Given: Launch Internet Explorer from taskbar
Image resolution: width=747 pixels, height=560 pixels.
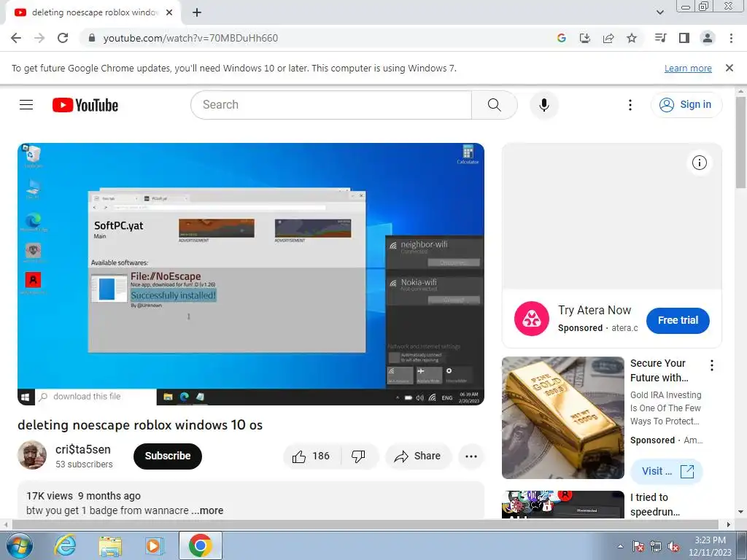Looking at the screenshot, I should [x=64, y=545].
